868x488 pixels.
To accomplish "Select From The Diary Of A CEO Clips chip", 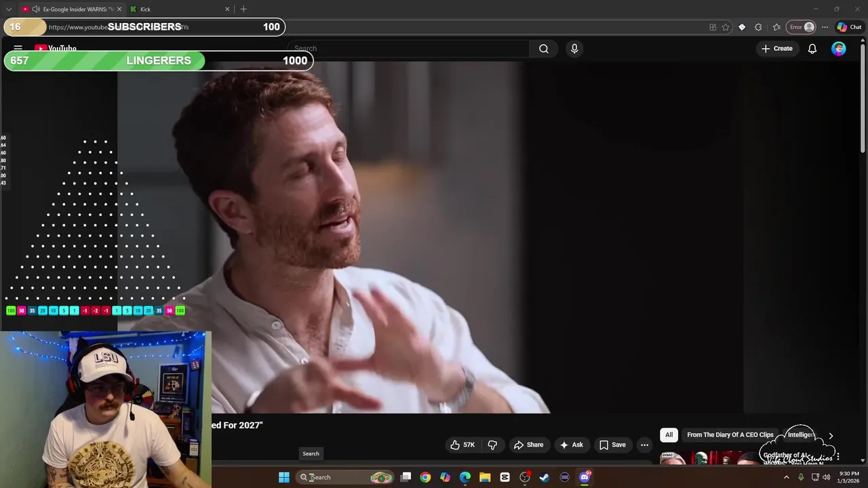I will pos(730,435).
